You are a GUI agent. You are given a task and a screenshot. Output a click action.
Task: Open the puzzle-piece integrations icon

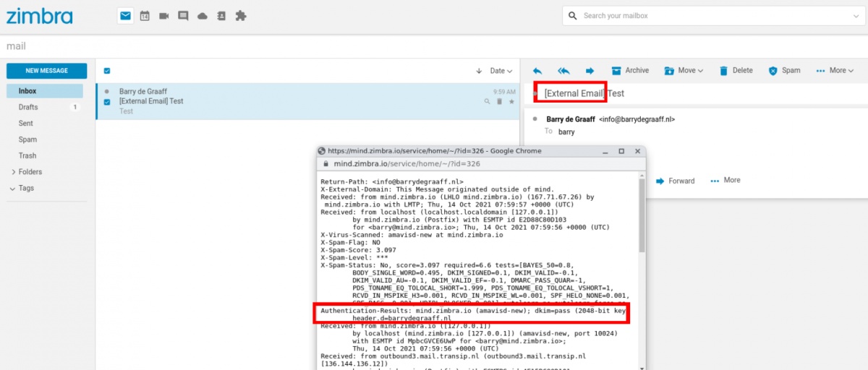(241, 16)
